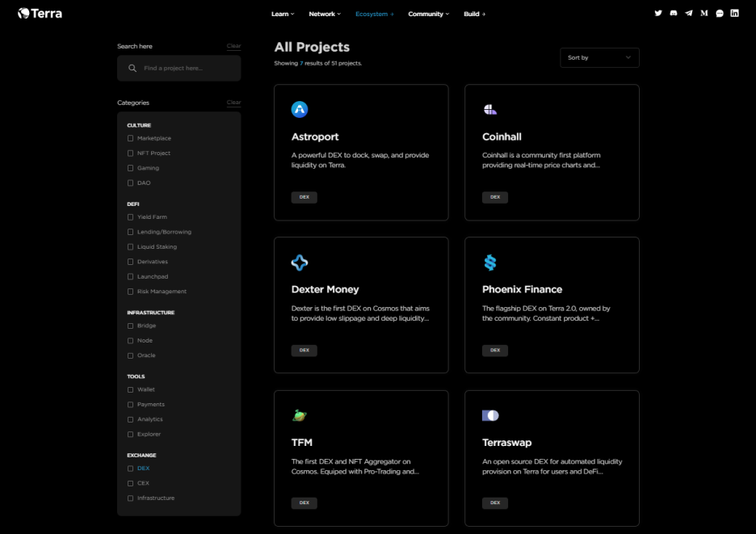Image resolution: width=756 pixels, height=534 pixels.
Task: Check the Exchange Infrastructure filter
Action: 130,498
